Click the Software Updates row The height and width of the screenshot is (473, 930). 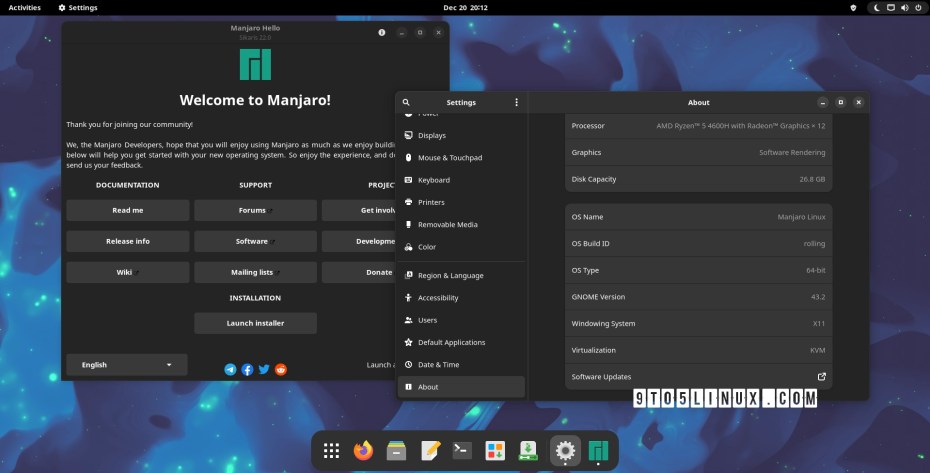(698, 377)
